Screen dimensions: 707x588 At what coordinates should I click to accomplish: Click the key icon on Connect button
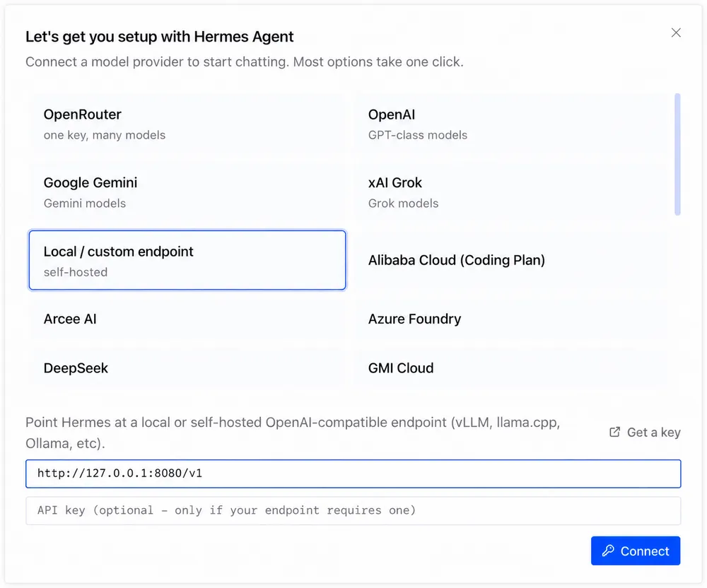pyautogui.click(x=608, y=550)
